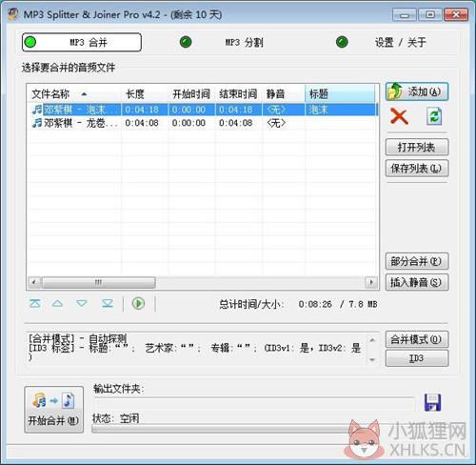Click the 0:04:08 length cell
Screen dimensions: 476x465
142,123
